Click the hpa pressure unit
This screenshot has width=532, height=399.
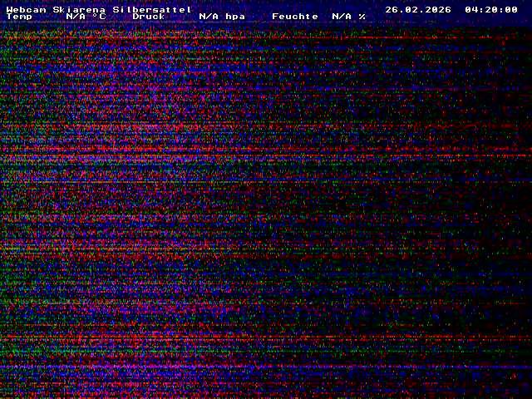click(x=235, y=17)
